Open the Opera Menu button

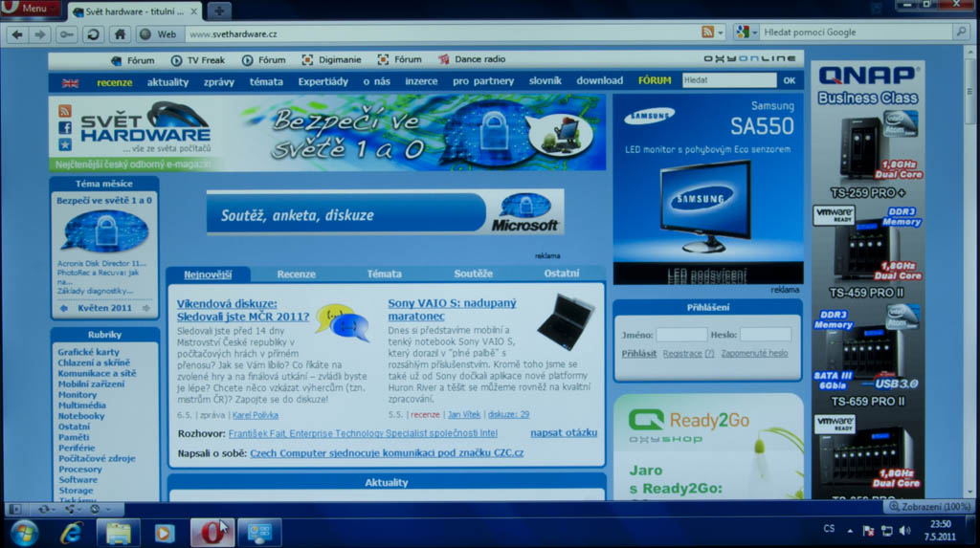[29, 8]
